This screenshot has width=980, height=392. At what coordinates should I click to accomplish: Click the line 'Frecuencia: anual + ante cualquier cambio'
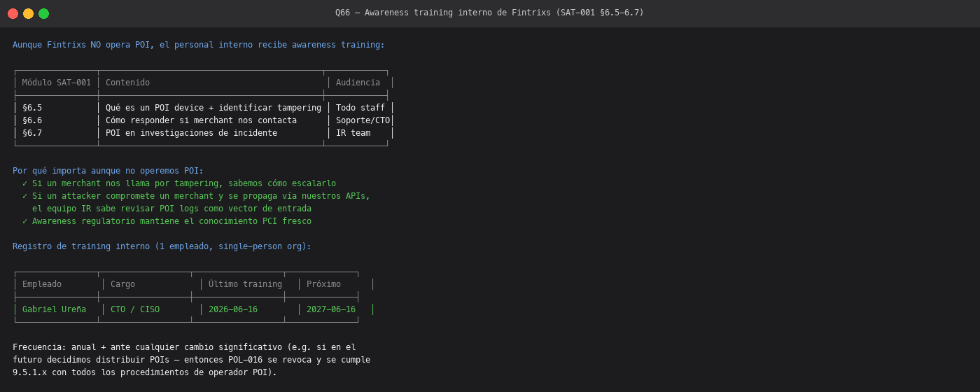(x=184, y=347)
